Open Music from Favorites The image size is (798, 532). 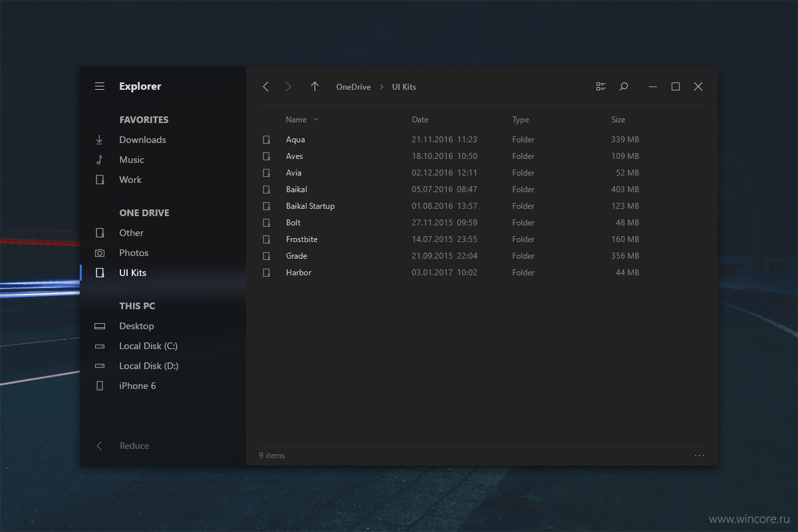click(132, 160)
